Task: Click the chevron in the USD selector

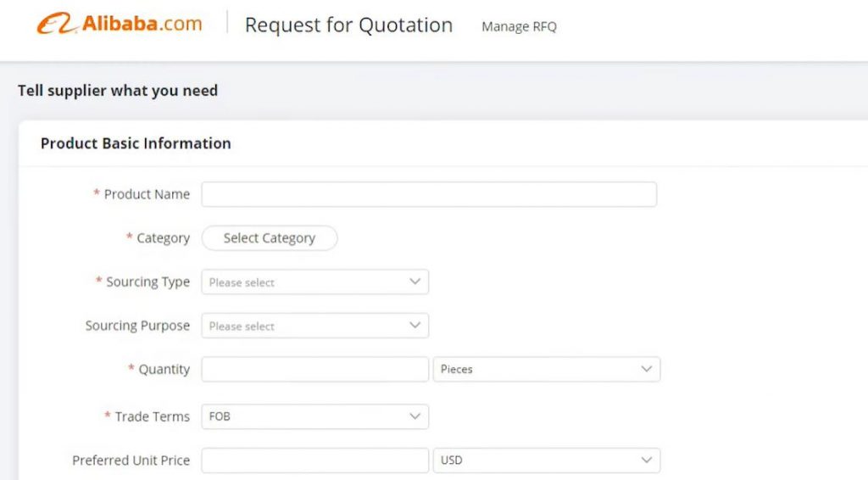Action: coord(646,460)
